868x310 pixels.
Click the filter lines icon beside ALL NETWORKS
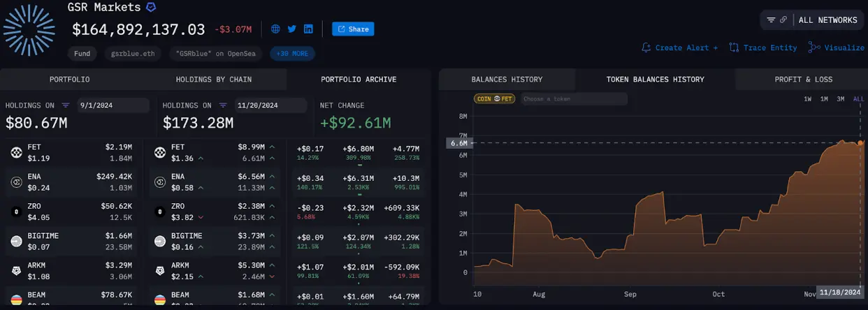pos(771,20)
